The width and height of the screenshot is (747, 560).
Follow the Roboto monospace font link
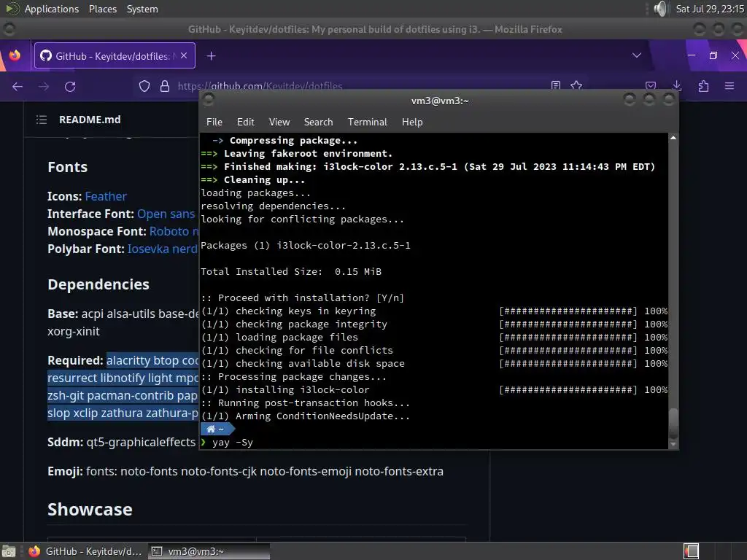click(174, 231)
